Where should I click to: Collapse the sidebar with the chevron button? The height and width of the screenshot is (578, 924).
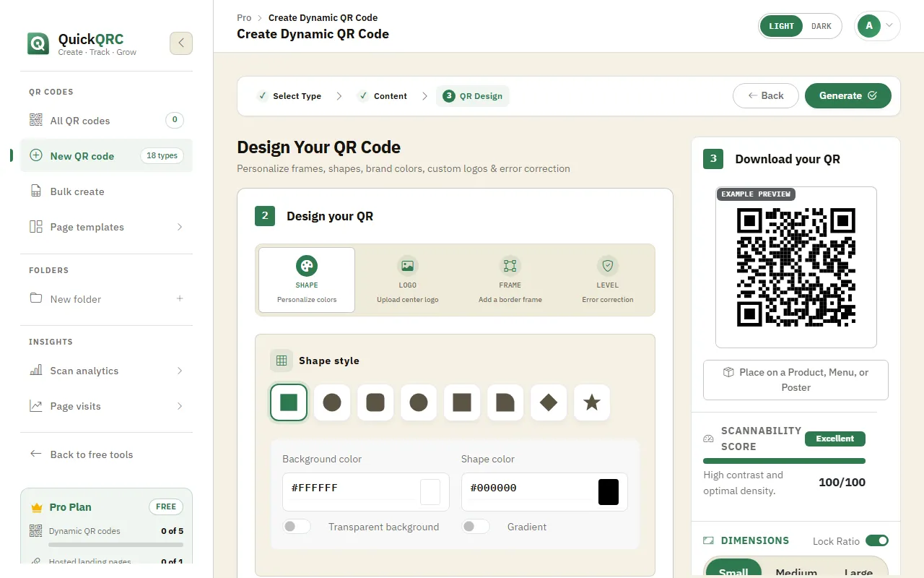coord(181,43)
